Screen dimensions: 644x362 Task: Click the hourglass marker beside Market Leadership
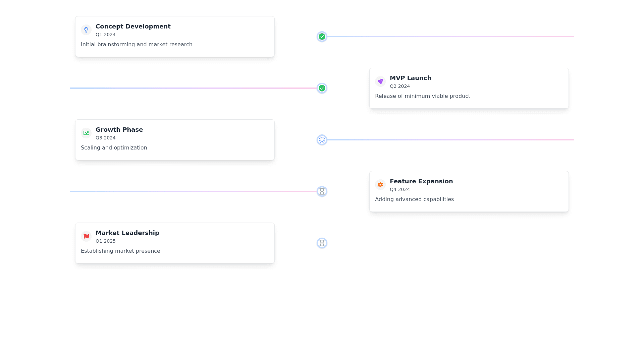click(322, 243)
